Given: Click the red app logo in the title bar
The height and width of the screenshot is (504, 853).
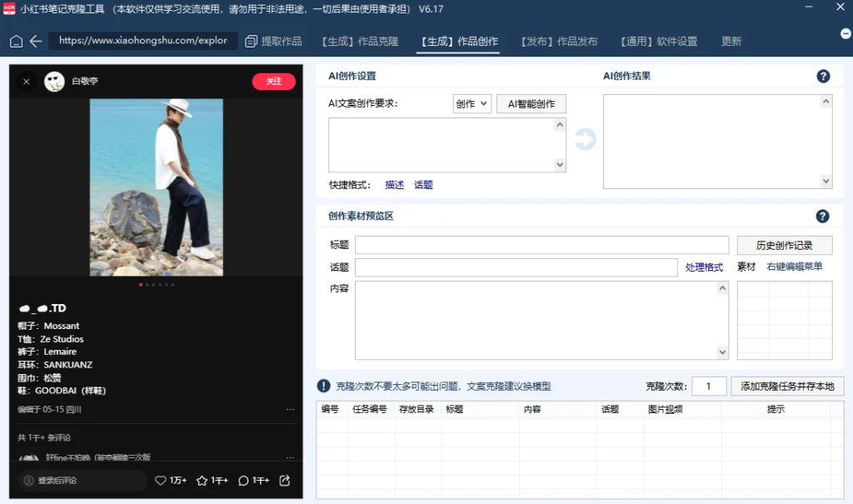Looking at the screenshot, I should click(9, 8).
